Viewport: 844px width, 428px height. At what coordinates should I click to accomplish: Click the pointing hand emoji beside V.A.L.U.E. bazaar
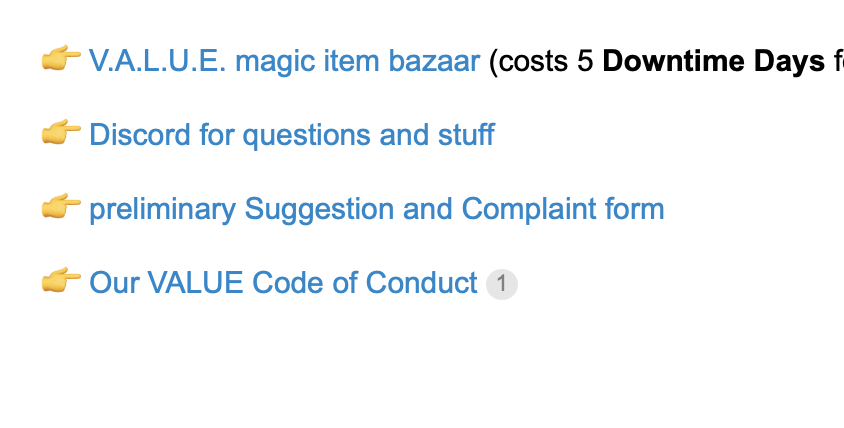61,59
